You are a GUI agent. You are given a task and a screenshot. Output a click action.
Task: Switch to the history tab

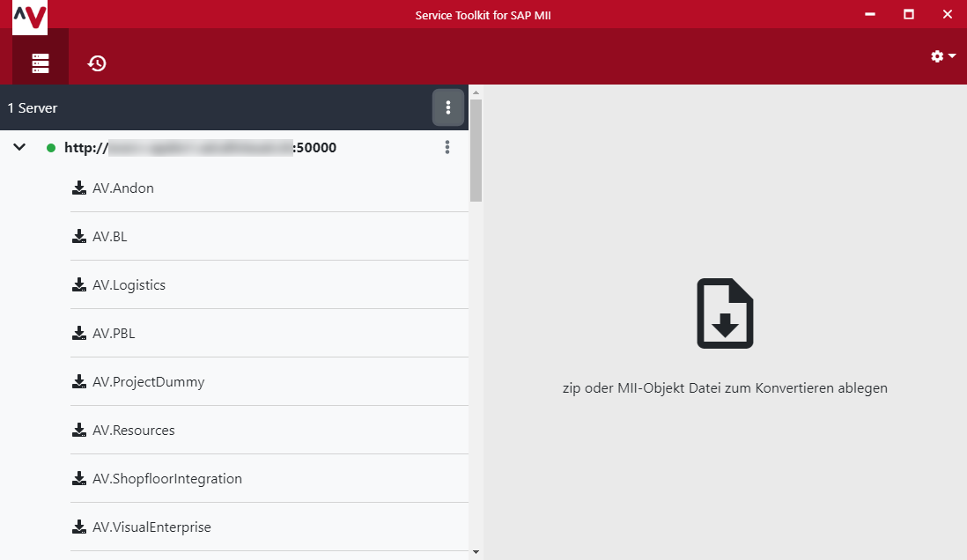tap(97, 63)
